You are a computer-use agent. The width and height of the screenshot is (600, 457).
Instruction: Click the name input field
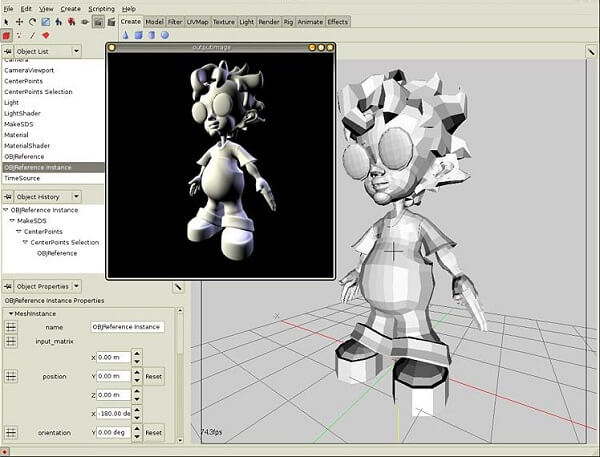(x=127, y=327)
